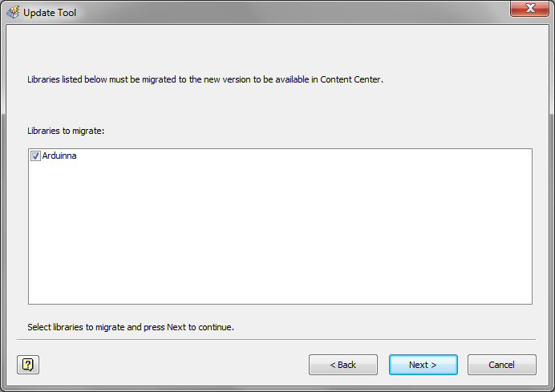Image resolution: width=555 pixels, height=392 pixels.
Task: Click blank space between help and Back buttons
Action: click(x=173, y=365)
